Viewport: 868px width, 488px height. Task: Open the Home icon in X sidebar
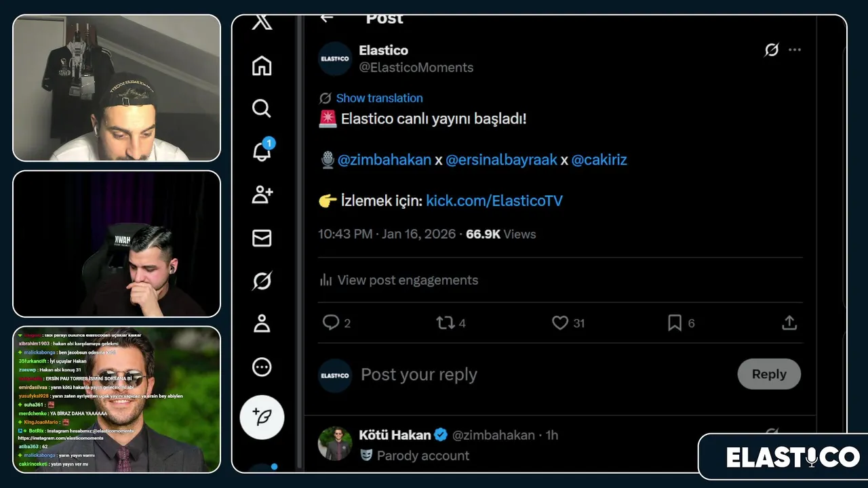pos(262,66)
